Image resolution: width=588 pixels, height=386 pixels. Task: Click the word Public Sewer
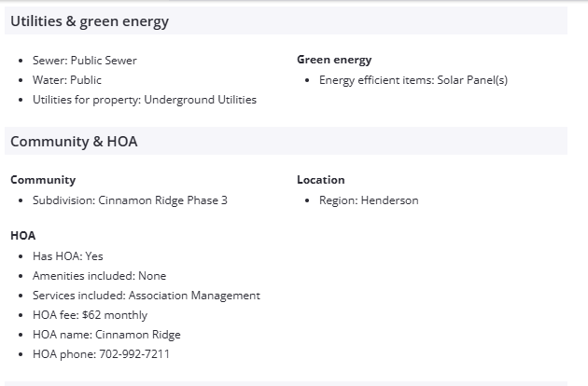[x=104, y=61]
